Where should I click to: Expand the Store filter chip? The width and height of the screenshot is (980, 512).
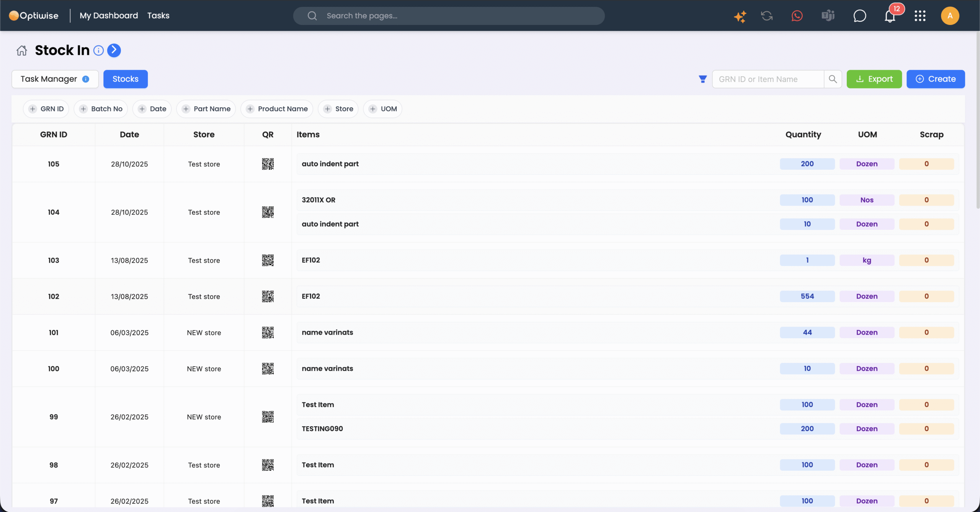tap(338, 109)
